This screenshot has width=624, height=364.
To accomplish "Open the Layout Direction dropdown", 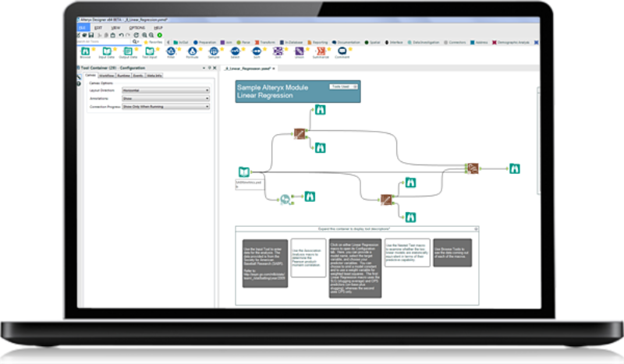I will pyautogui.click(x=165, y=90).
